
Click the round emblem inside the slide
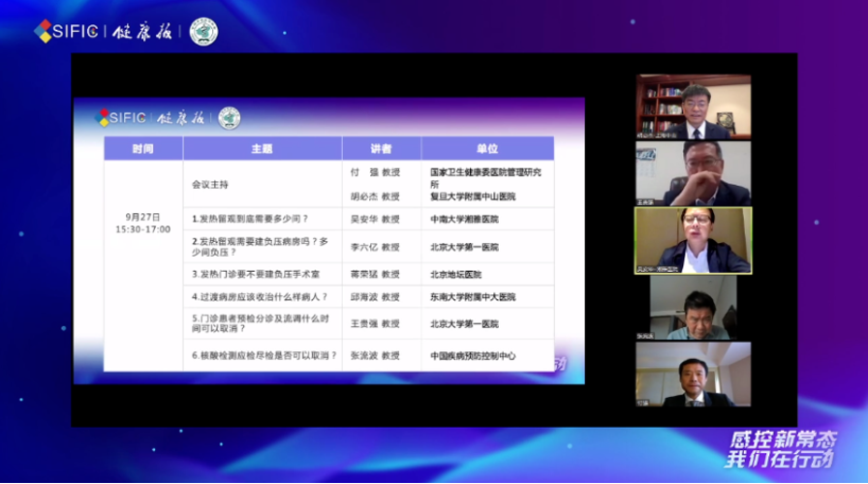[x=230, y=118]
